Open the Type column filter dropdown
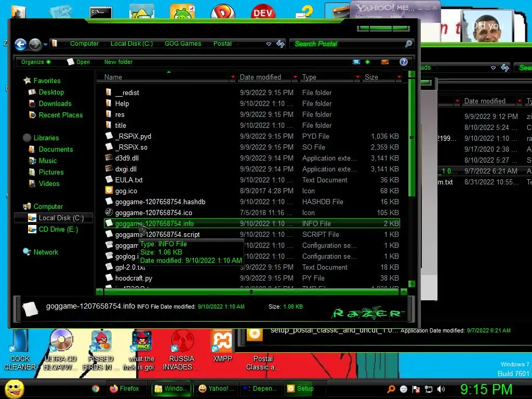This screenshot has width=532, height=399. (357, 77)
